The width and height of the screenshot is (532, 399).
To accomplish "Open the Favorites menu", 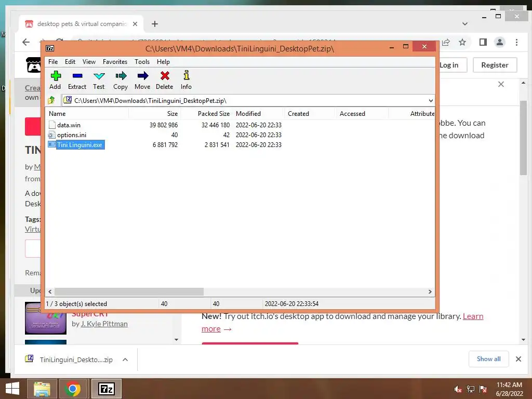I will 115,62.
